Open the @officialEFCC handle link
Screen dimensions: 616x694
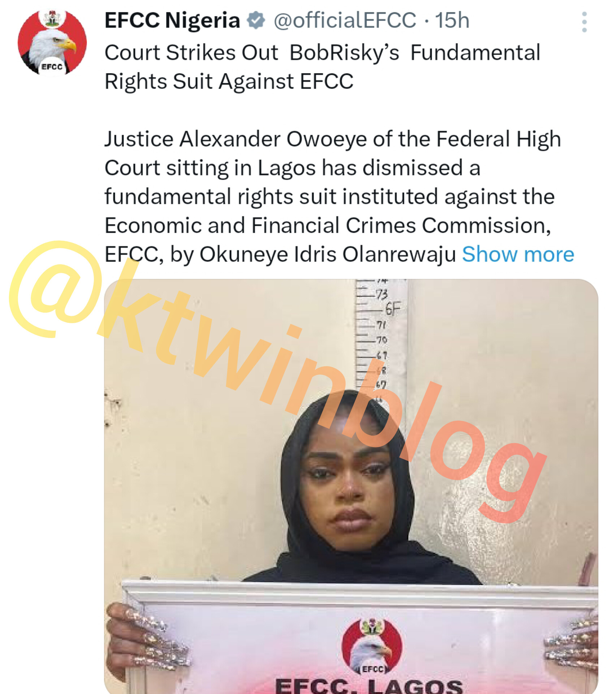pyautogui.click(x=345, y=20)
